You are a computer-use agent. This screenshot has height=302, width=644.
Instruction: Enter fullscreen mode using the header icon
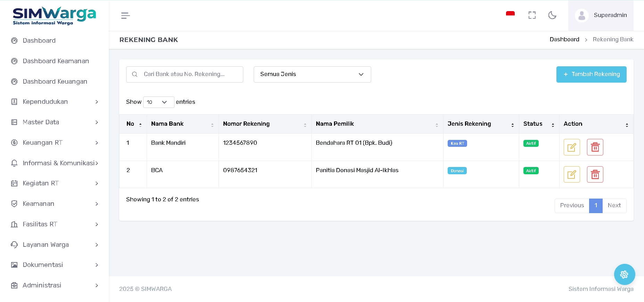point(532,15)
